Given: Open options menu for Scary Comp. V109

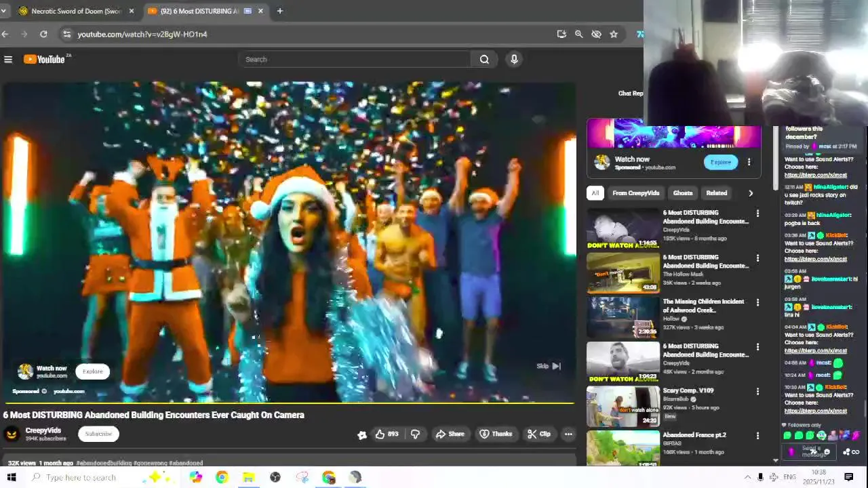Looking at the screenshot, I should click(x=757, y=391).
